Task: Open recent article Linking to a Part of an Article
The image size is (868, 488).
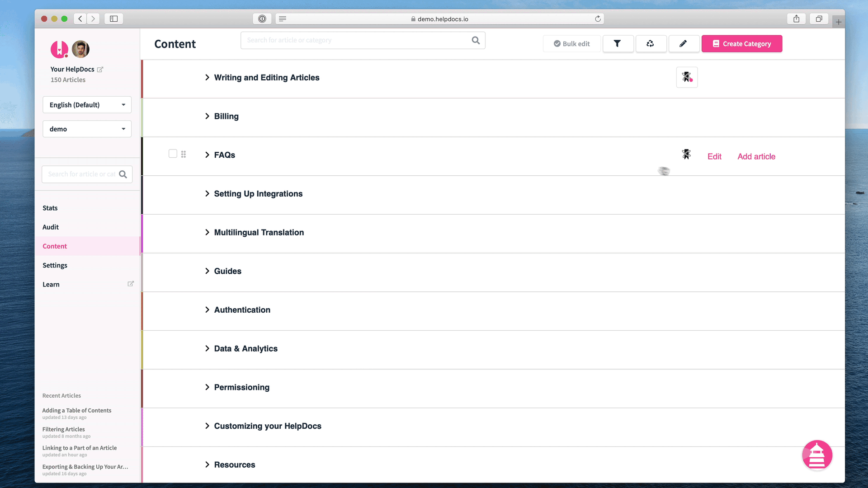Action: (x=80, y=448)
